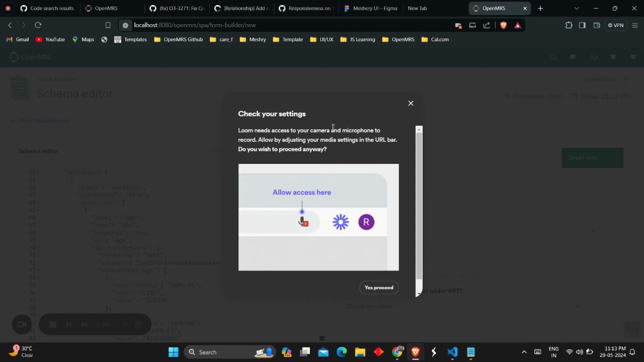Switch to the Code search results tab
The width and height of the screenshot is (644, 362).
coord(47,8)
